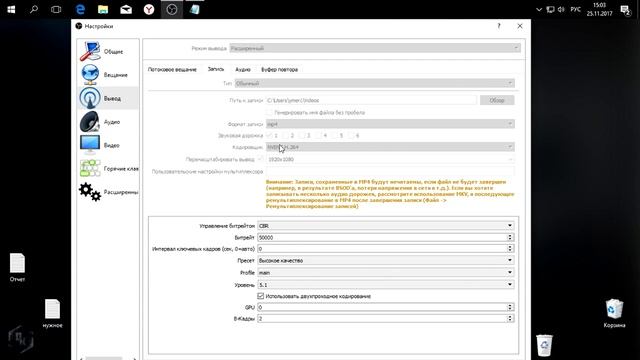Open the Уровень 5.1 dropdown

385,284
